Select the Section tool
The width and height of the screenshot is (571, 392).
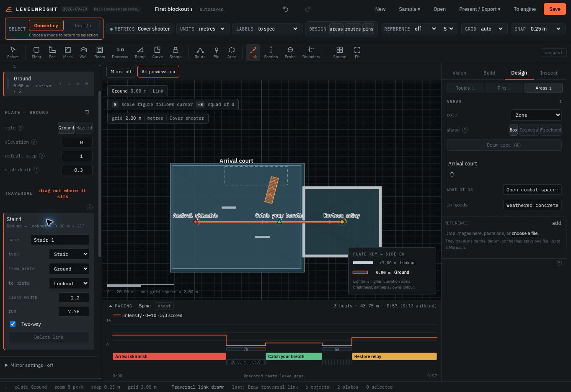pyautogui.click(x=271, y=52)
